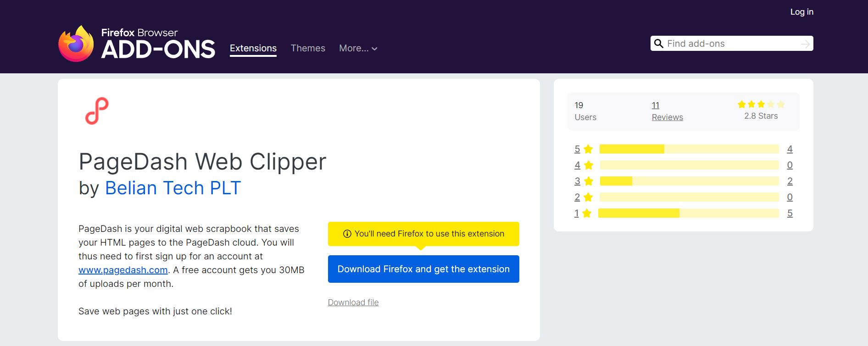Click Download Firefox and get the extension
This screenshot has width=868, height=346.
(423, 269)
